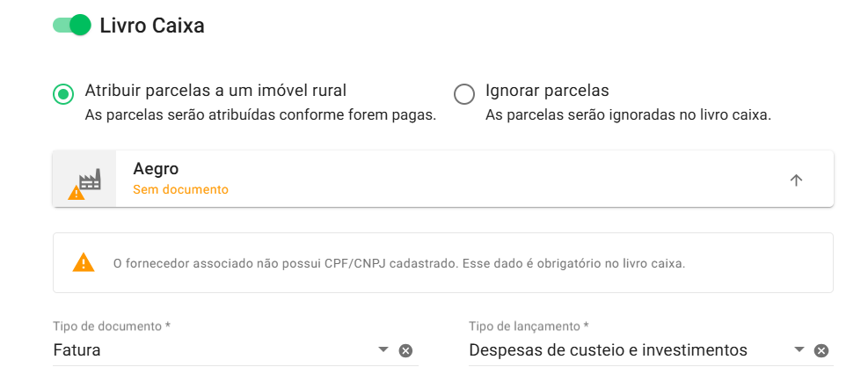Click the "Sem documento" warning text under Aegro
The height and width of the screenshot is (382, 868).
(x=180, y=189)
